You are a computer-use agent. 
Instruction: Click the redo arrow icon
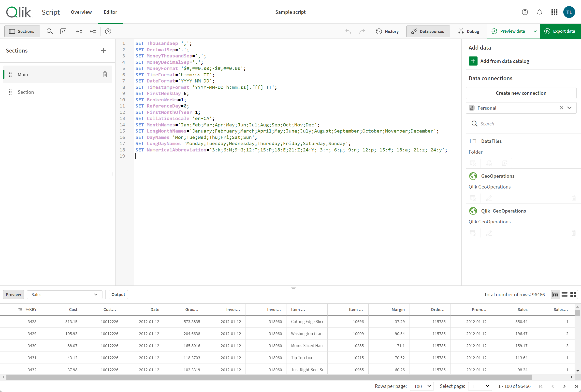(362, 31)
